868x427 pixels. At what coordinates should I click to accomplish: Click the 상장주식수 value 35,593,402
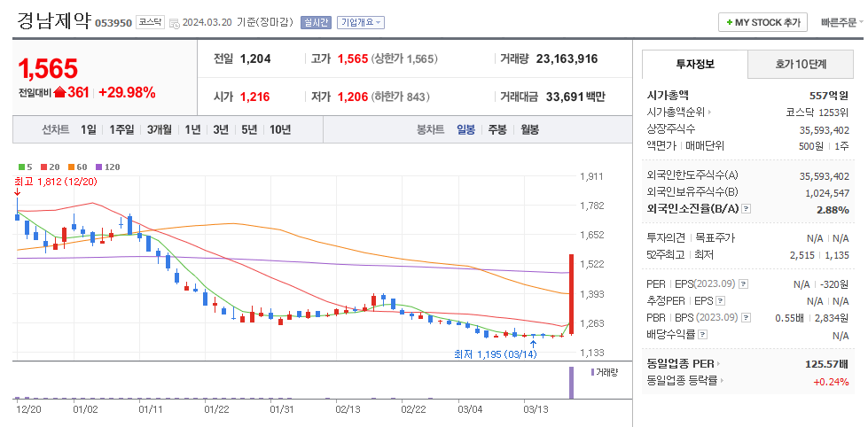pos(825,130)
